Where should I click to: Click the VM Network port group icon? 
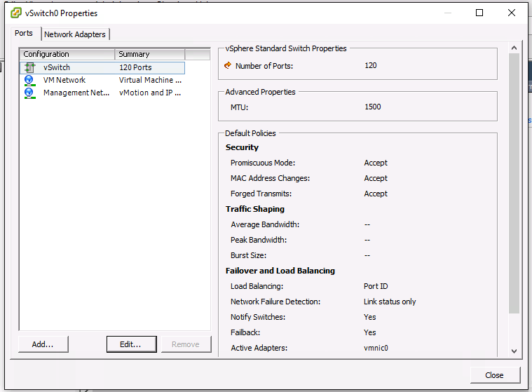pos(30,81)
